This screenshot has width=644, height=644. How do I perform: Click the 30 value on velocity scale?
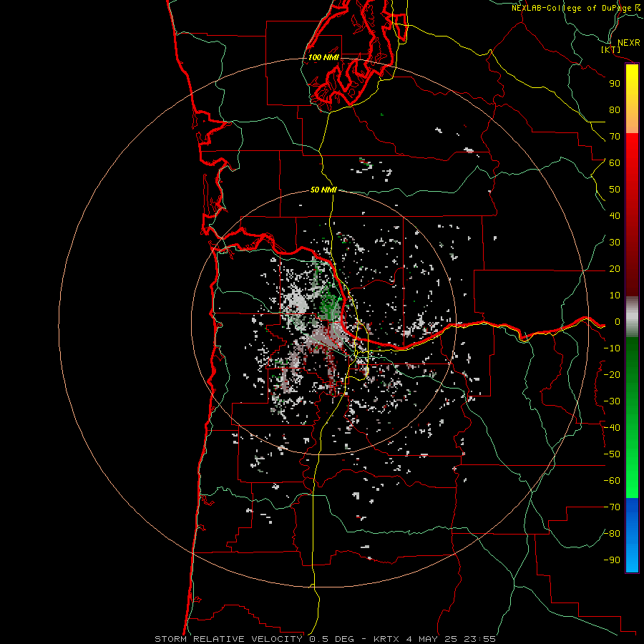[615, 243]
